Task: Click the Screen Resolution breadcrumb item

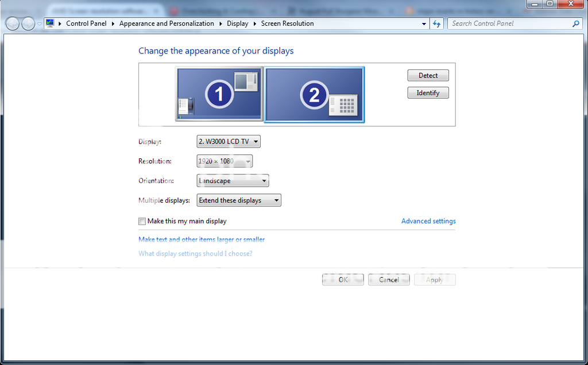Action: click(287, 24)
